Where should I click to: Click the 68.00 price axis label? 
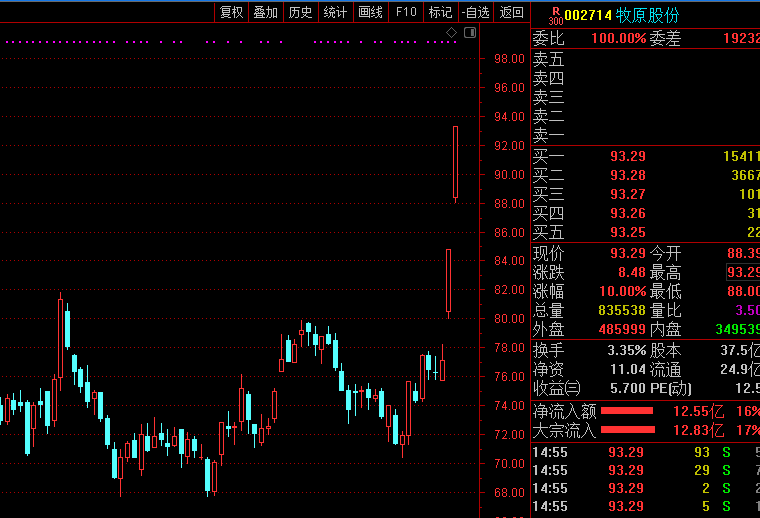pyautogui.click(x=509, y=493)
